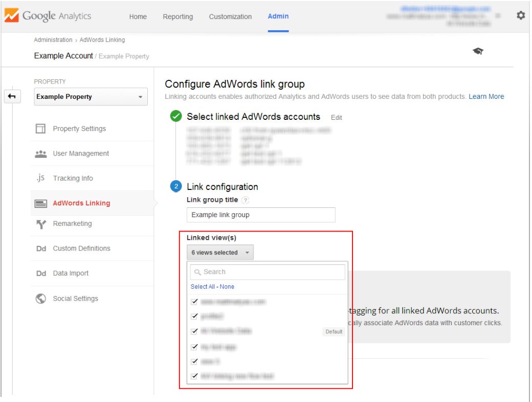Collapse the 6 views selected dropdown

[x=220, y=252]
